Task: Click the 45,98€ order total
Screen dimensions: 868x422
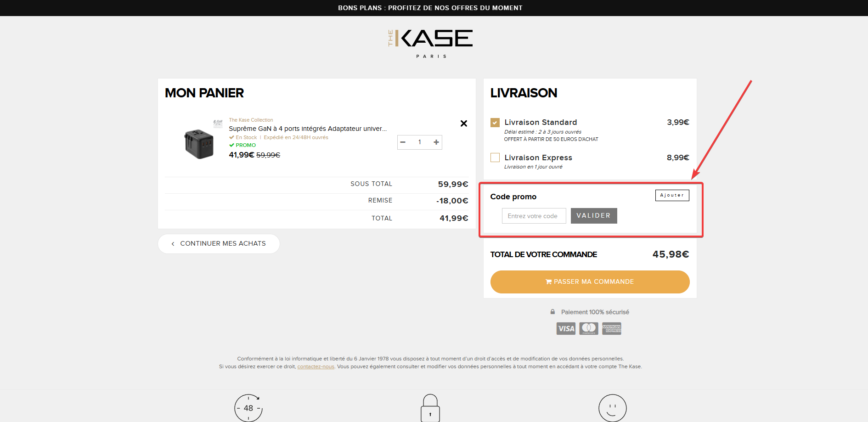Action: click(671, 254)
